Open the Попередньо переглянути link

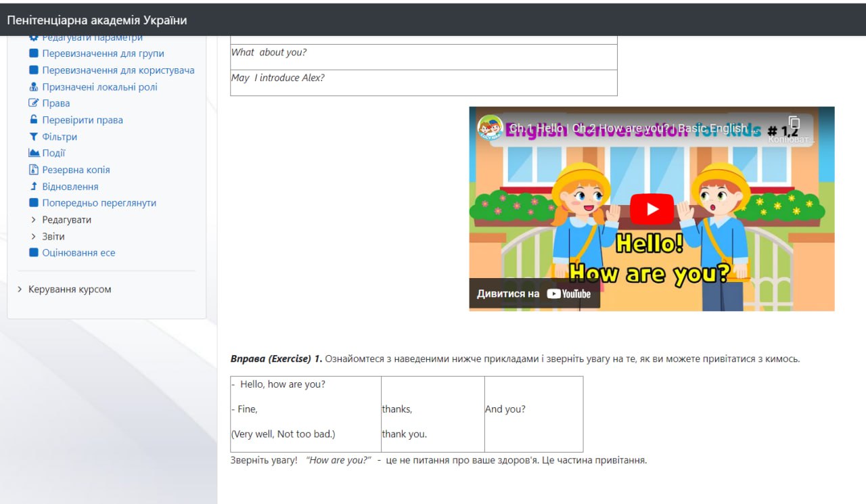(x=99, y=203)
